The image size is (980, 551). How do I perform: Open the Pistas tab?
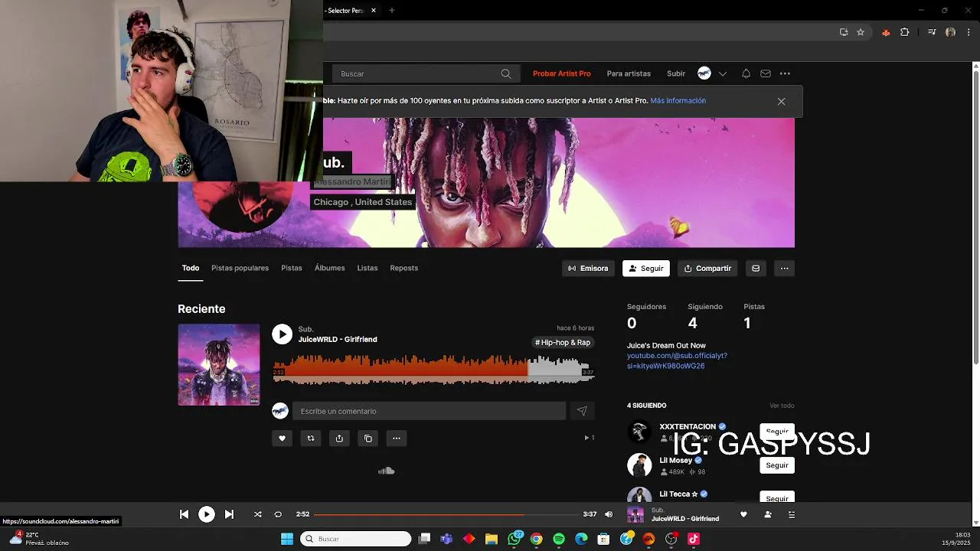click(x=292, y=268)
